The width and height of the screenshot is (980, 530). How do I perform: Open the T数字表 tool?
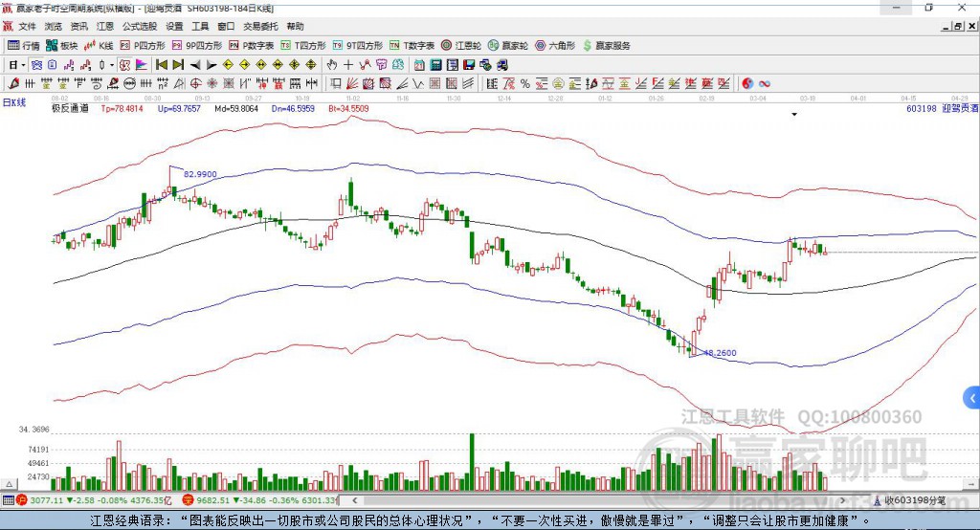click(x=412, y=46)
